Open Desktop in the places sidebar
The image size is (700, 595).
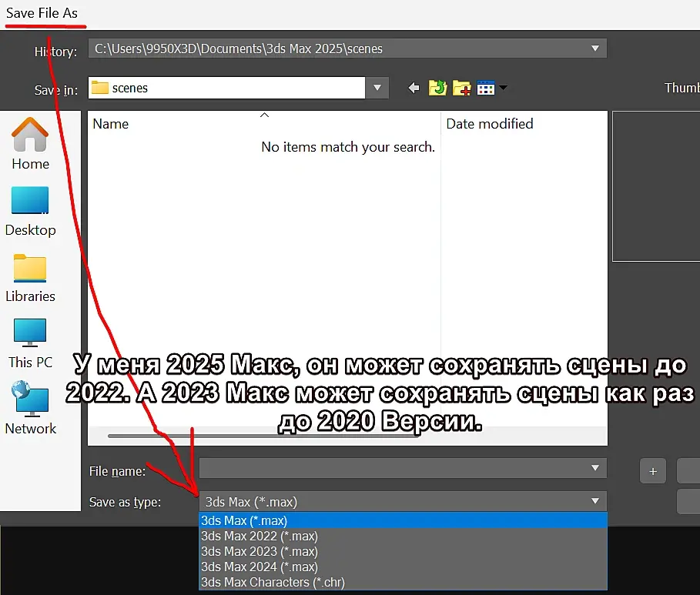coord(30,211)
